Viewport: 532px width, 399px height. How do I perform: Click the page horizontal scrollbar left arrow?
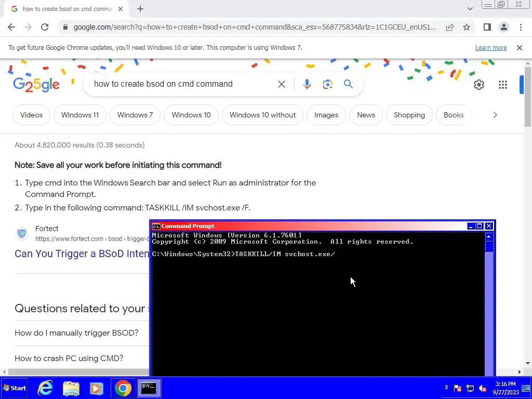click(x=3, y=372)
